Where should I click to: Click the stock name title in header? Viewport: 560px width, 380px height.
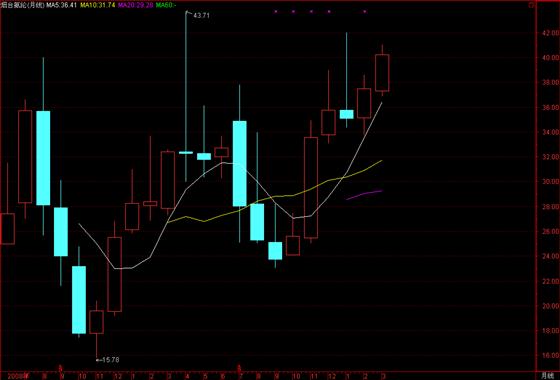tap(22, 5)
